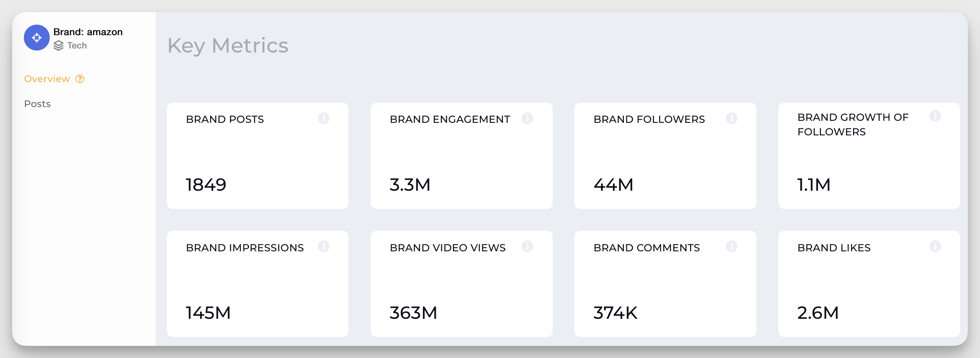The image size is (980, 358).
Task: Click the BRAND ENGAGEMENT label
Action: 450,119
